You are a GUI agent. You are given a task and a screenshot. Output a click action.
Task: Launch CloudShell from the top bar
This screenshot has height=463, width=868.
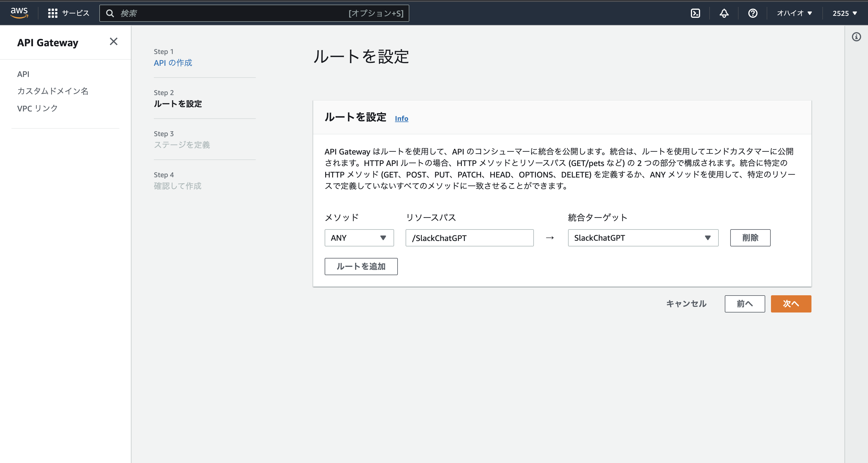click(695, 13)
